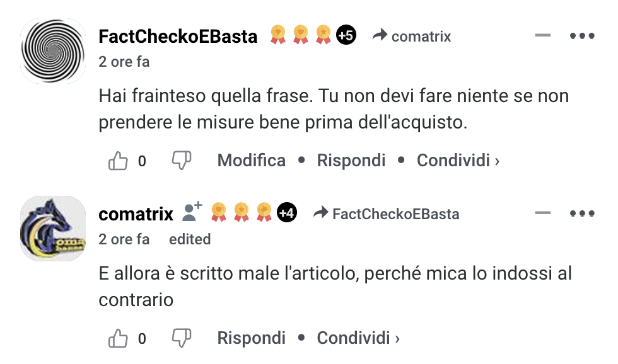The width and height of the screenshot is (618, 364).
Task: Click Rispondi under FactCheckoEBasta's comment
Action: 351,160
